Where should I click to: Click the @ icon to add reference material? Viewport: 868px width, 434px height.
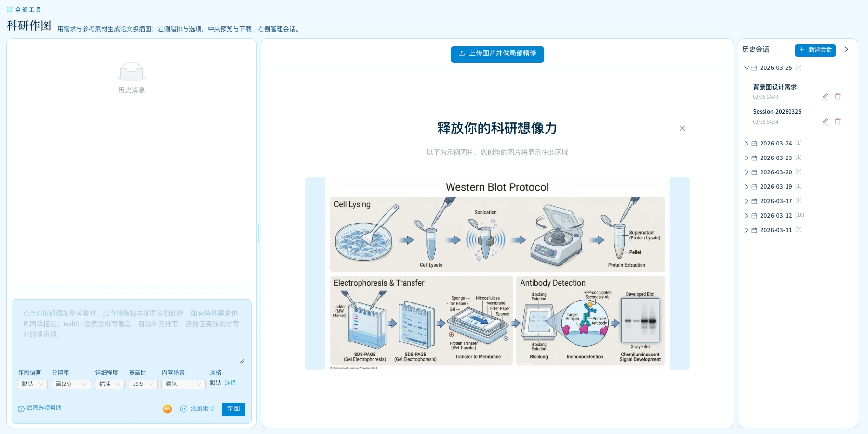point(184,408)
